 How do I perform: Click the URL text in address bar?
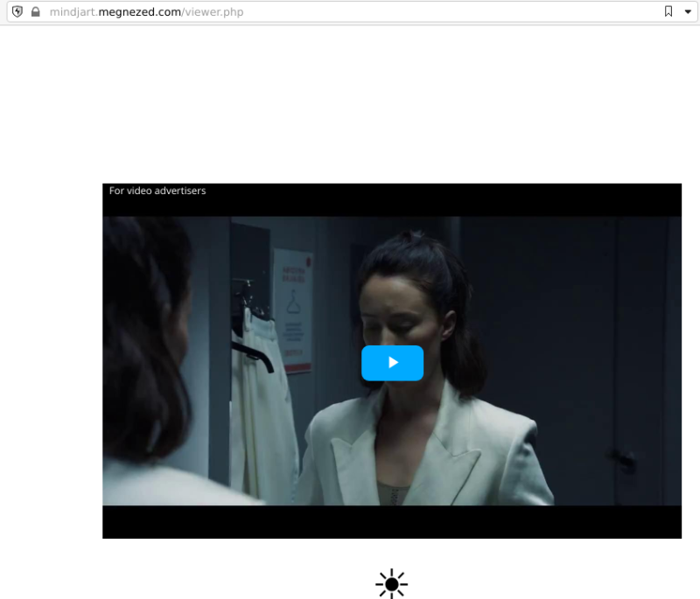[146, 12]
